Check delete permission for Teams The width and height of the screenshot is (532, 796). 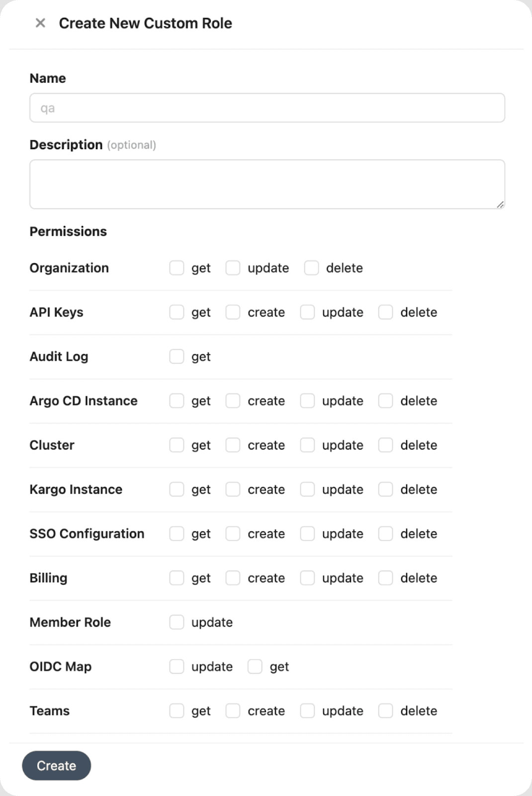386,710
